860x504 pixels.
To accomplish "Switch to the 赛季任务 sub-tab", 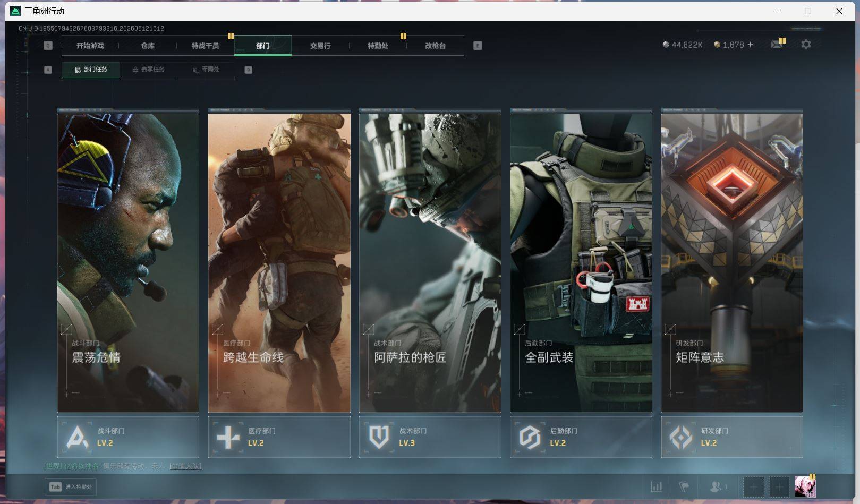I will [x=149, y=70].
